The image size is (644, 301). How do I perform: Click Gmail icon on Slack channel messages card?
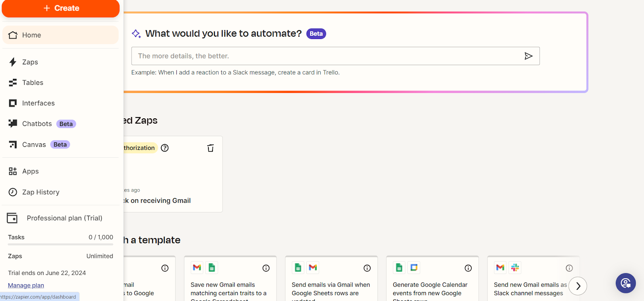tap(500, 268)
